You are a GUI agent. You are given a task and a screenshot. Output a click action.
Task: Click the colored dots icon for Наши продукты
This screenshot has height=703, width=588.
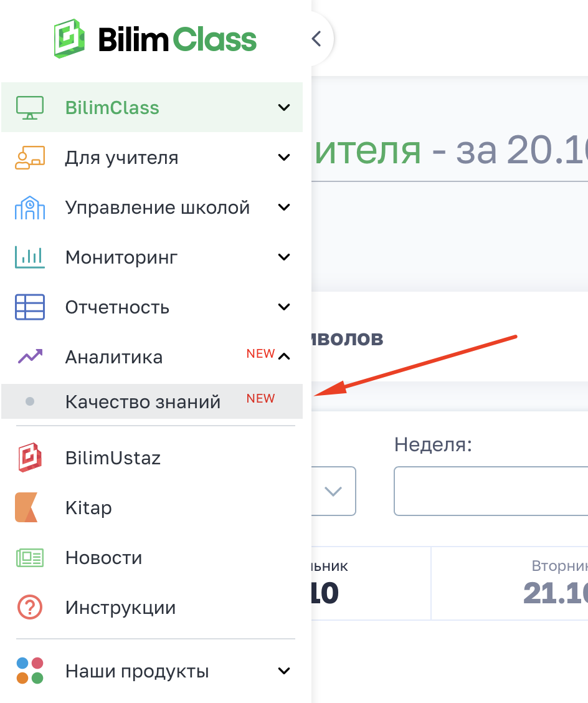(30, 671)
